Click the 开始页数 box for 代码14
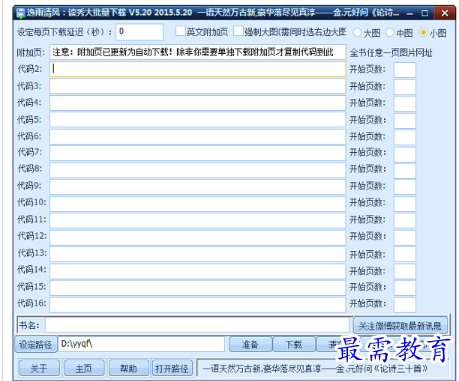The height and width of the screenshot is (381, 459). point(405,271)
